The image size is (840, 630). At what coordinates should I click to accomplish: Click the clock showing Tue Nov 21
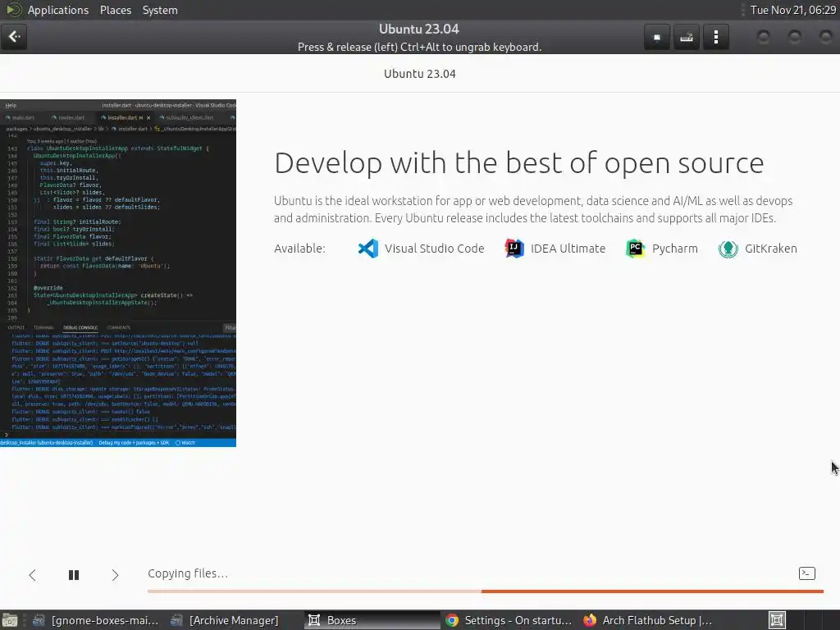click(x=793, y=10)
